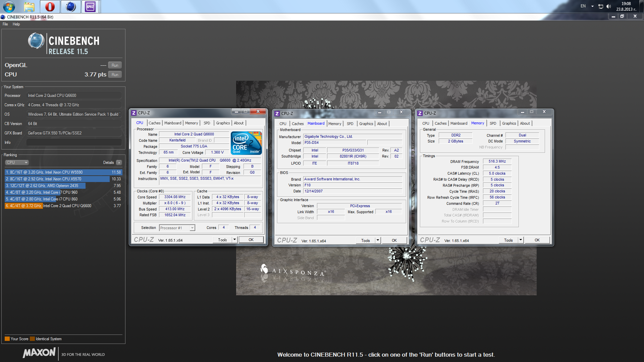Screen dimensions: 644x362
Task: Open Caches tab in first CPU-Z window
Action: pos(155,123)
